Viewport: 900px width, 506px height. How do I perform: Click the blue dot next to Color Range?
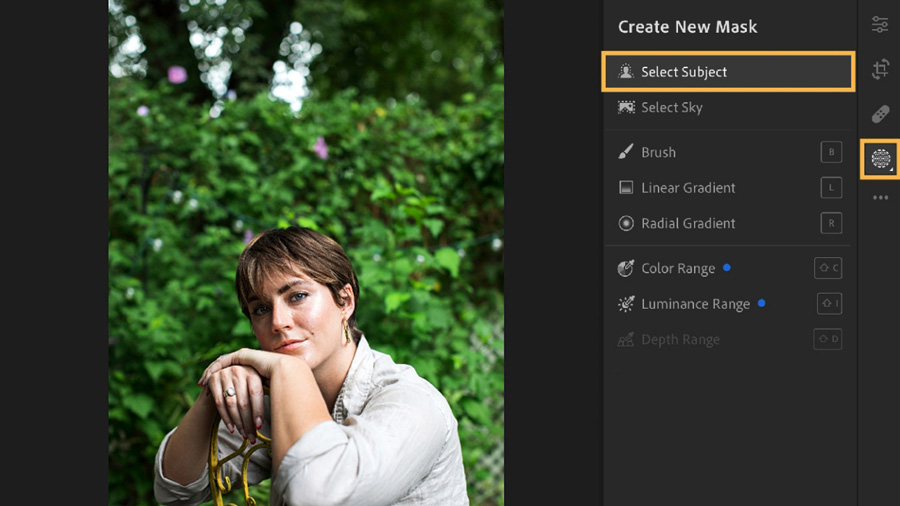[727, 267]
